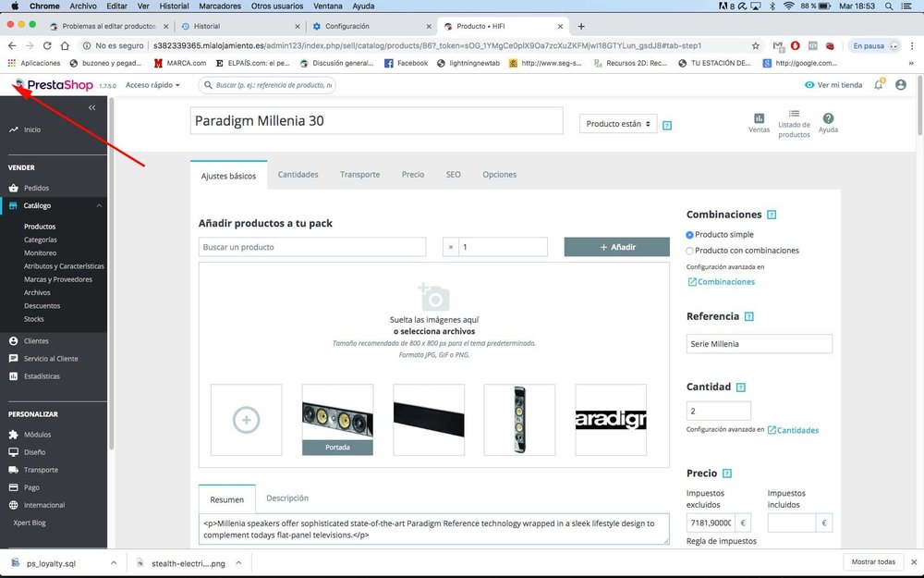This screenshot has width=924, height=578.
Task: Select the Paradigm logo thumbnail
Action: click(x=611, y=420)
